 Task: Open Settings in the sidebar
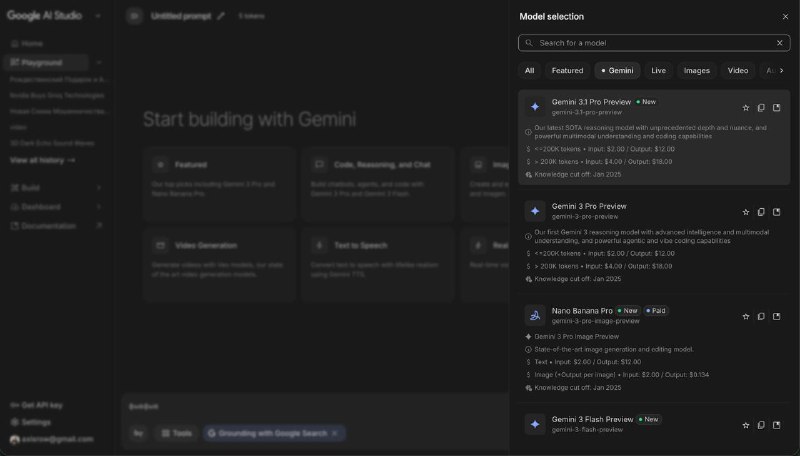point(31,422)
